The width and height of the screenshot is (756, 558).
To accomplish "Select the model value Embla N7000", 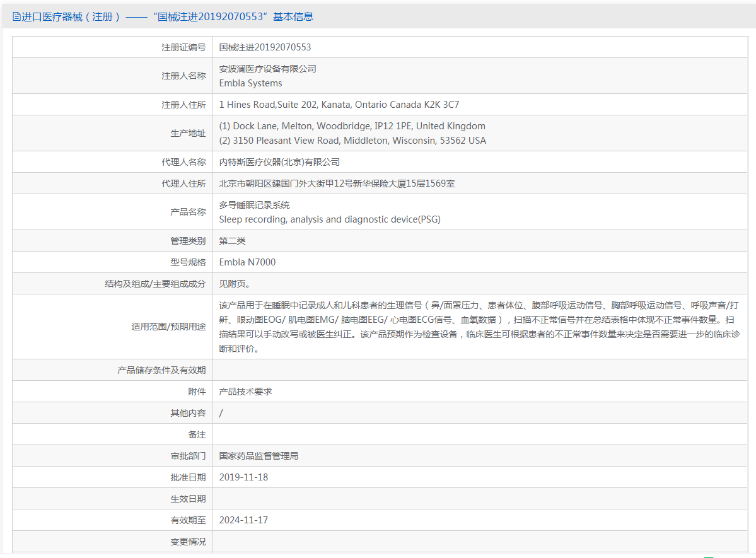I will point(247,262).
